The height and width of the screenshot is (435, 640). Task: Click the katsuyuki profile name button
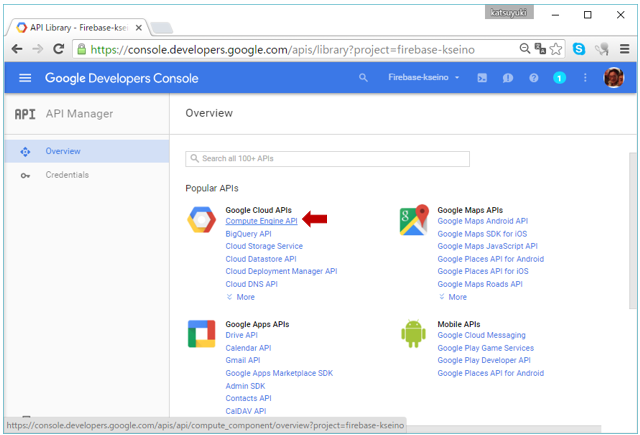point(509,13)
